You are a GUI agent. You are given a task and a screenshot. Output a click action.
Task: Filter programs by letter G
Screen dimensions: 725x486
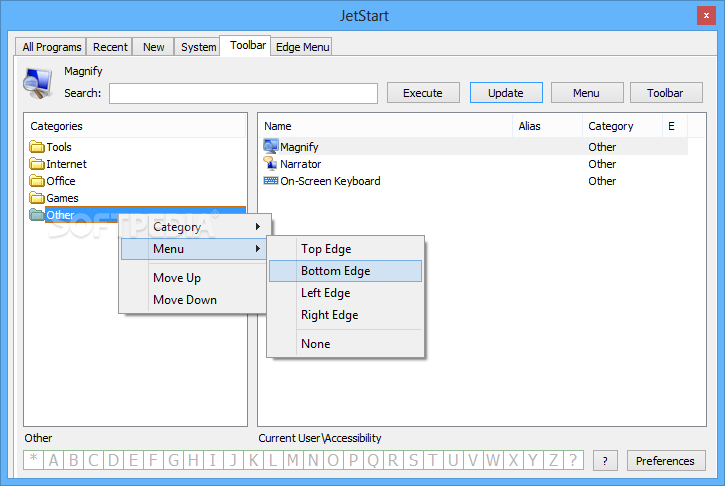[173, 460]
